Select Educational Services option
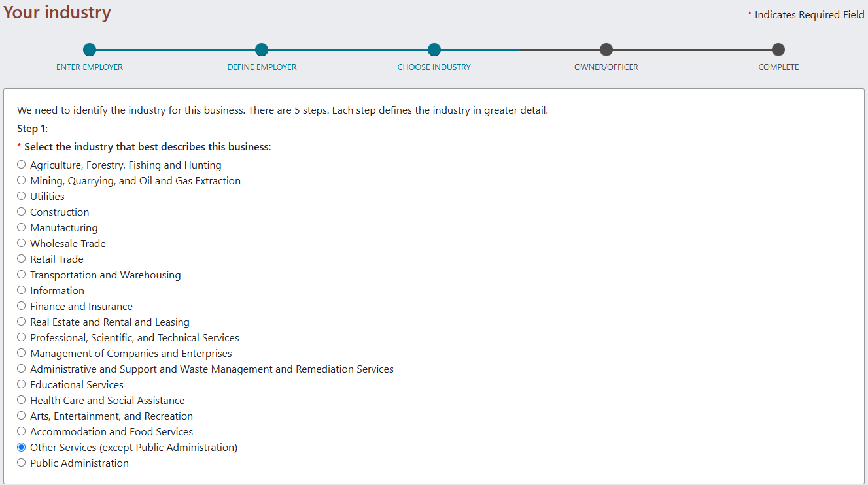Screen dimensions: 868x485 pos(21,384)
